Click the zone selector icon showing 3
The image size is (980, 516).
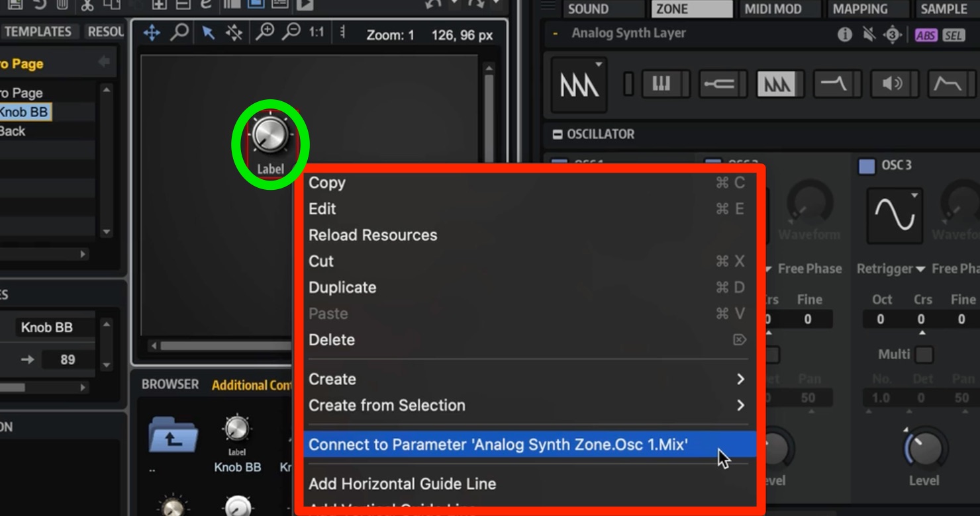pyautogui.click(x=893, y=35)
